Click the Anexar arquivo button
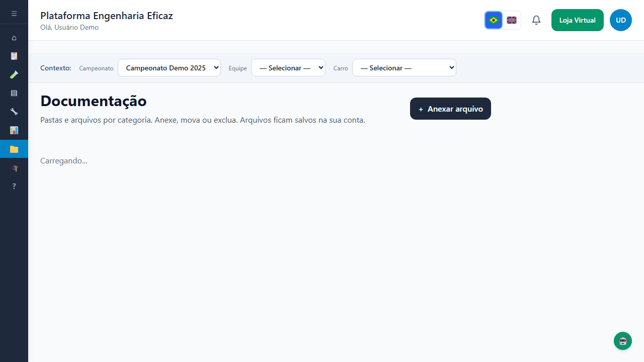Viewport: 644px width, 362px height. pyautogui.click(x=450, y=109)
